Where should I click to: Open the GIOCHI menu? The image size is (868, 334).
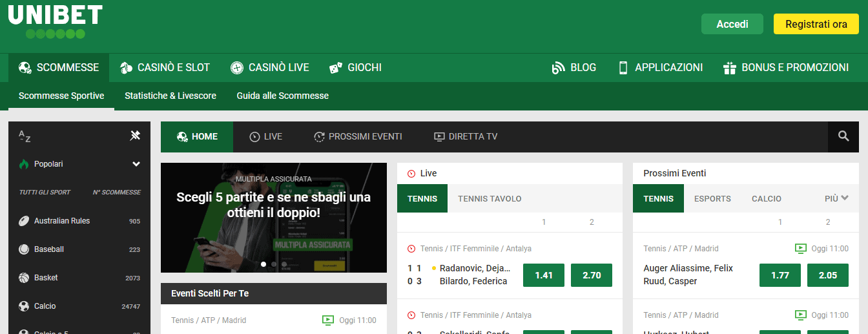[355, 68]
